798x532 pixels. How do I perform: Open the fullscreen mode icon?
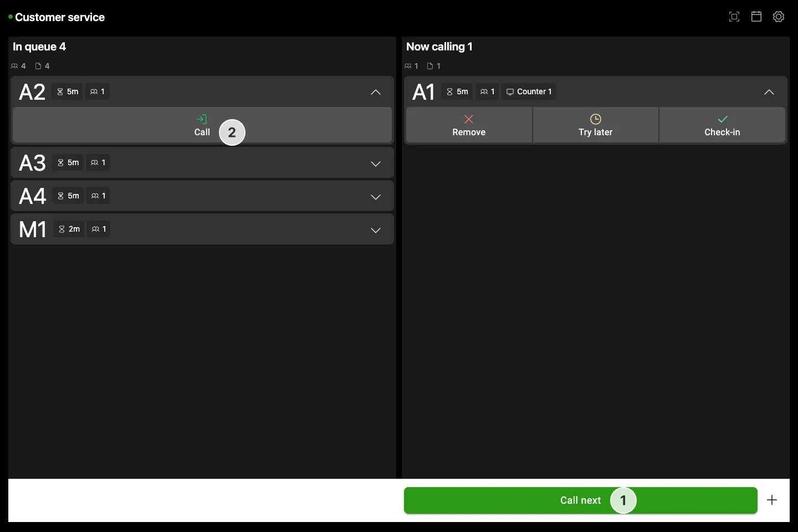pyautogui.click(x=734, y=17)
